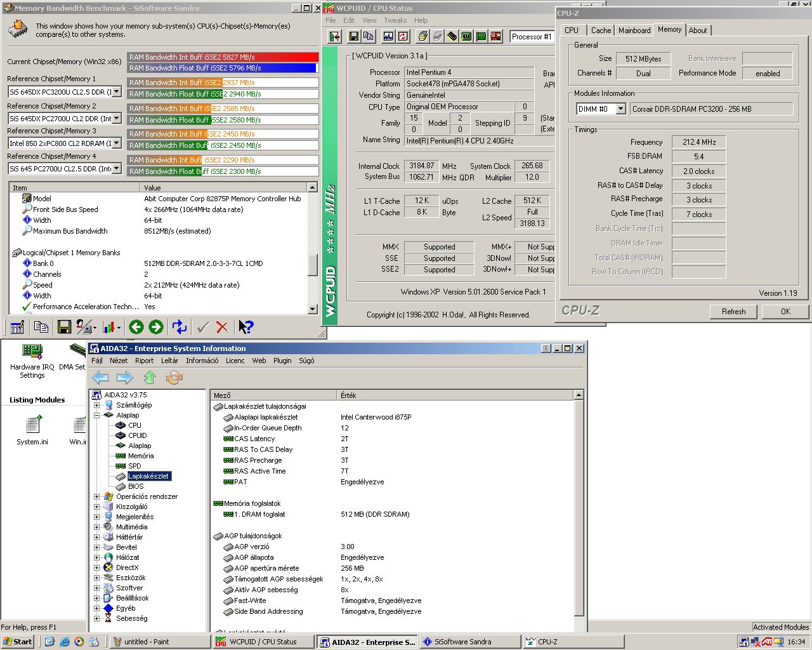Open the Reference Chipset/Memory 2 dropdown

click(116, 118)
